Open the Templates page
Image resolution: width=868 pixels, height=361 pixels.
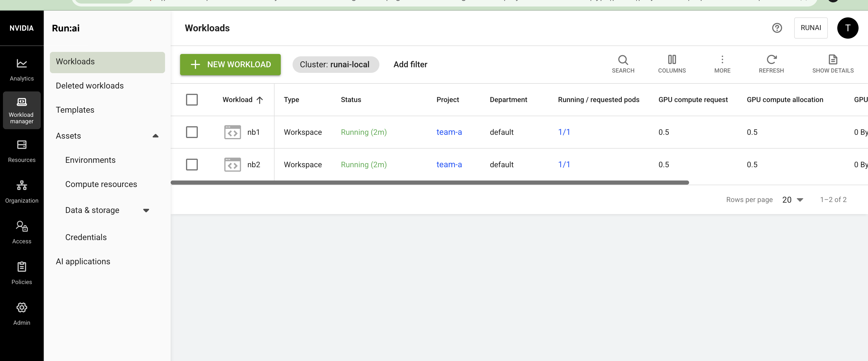click(75, 110)
